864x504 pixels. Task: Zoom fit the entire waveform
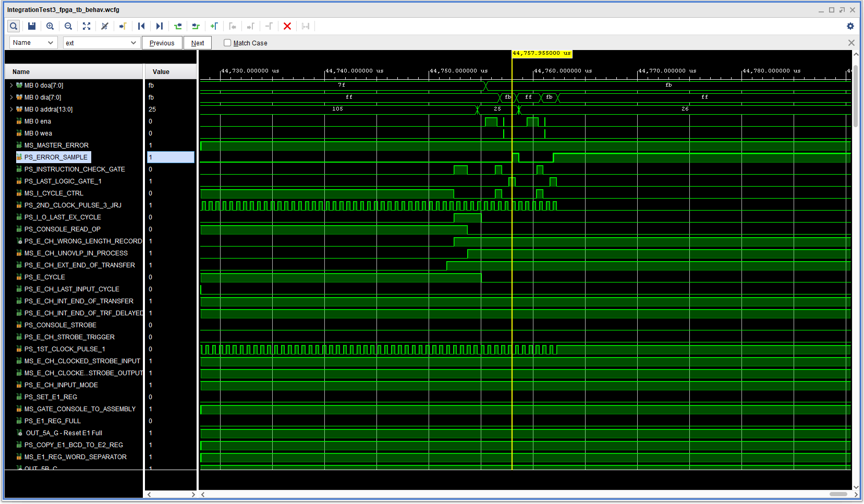(87, 26)
